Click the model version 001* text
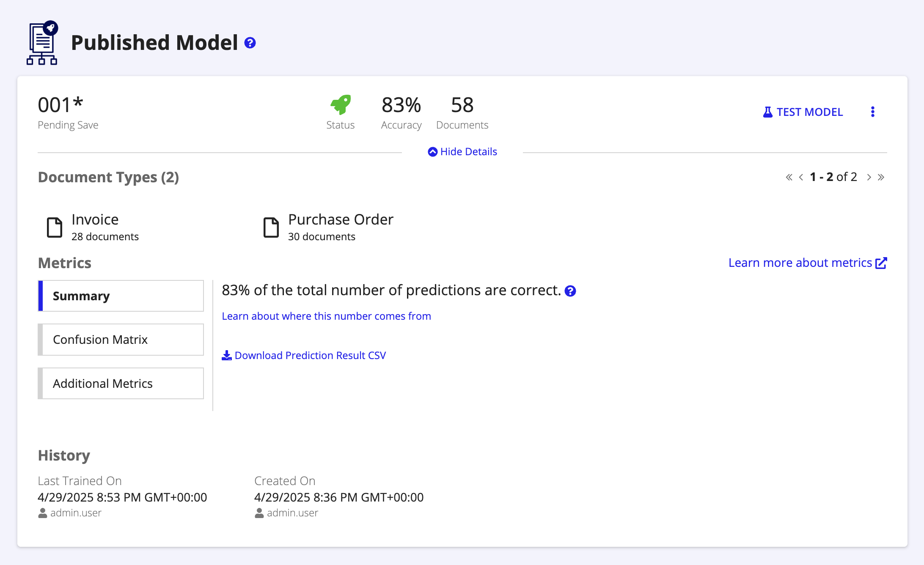This screenshot has width=924, height=565. (60, 105)
